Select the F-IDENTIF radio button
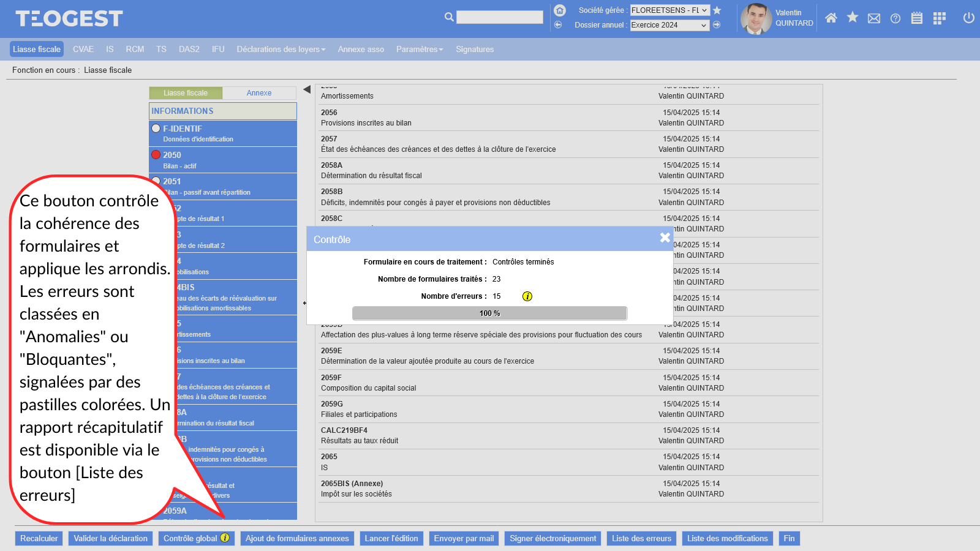980x551 pixels. (156, 129)
